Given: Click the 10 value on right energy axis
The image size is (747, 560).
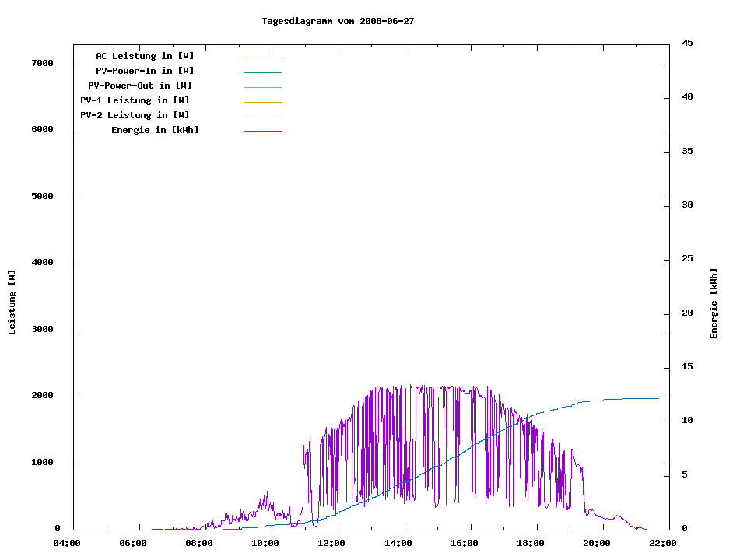Looking at the screenshot, I should pos(687,421).
